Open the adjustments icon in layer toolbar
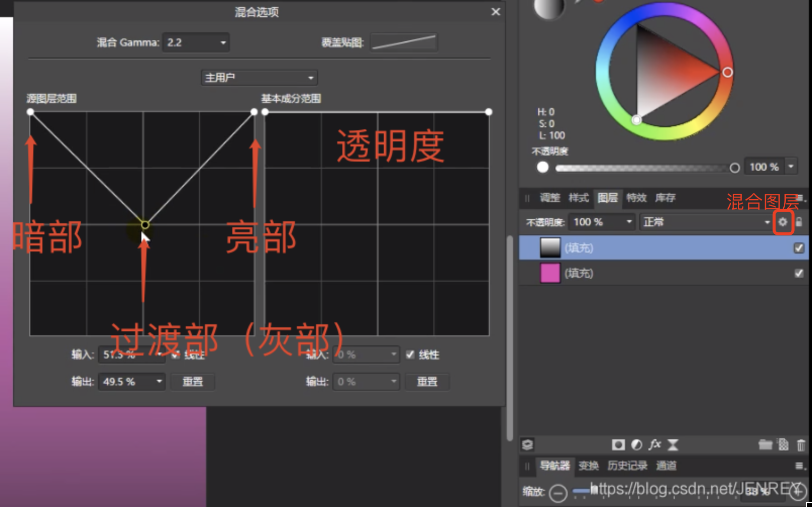This screenshot has width=812, height=507. 637,445
